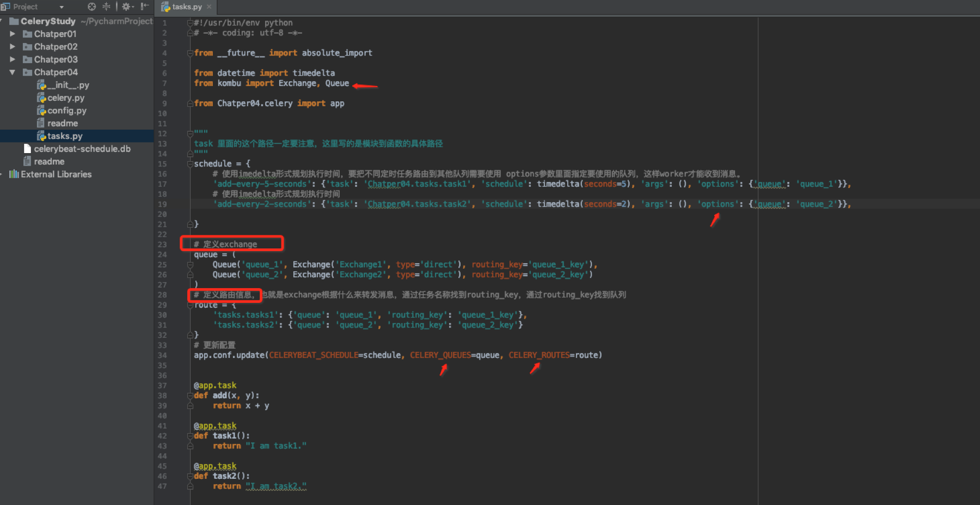Click the text file icon of Chatper04 readme
Image resolution: width=980 pixels, height=505 pixels.
tap(41, 123)
